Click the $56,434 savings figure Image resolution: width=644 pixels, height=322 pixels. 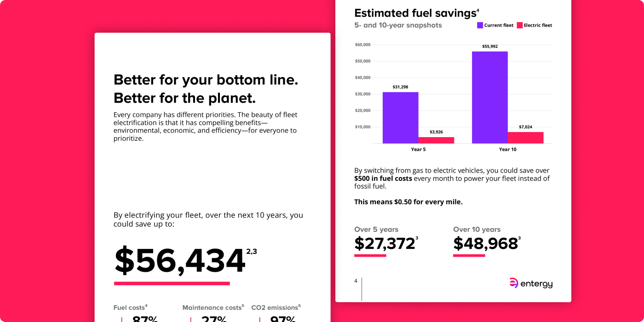point(180,261)
